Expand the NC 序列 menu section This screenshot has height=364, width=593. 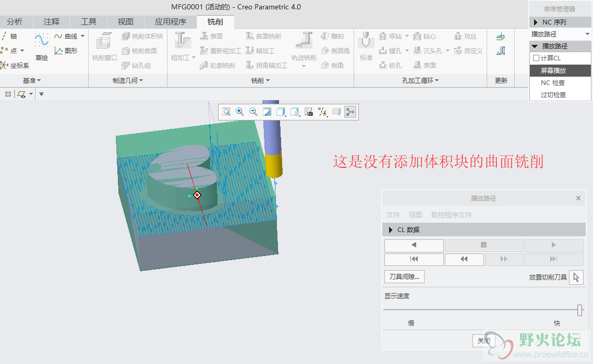pos(560,22)
